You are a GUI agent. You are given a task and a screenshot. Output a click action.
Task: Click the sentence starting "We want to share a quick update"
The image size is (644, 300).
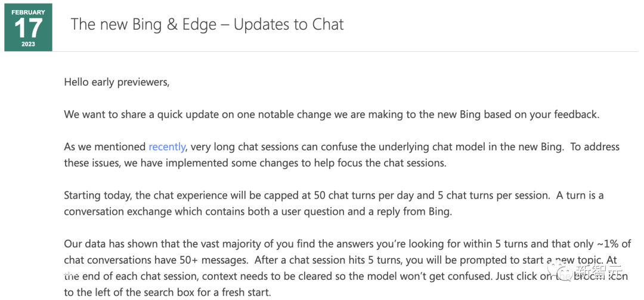[332, 115]
